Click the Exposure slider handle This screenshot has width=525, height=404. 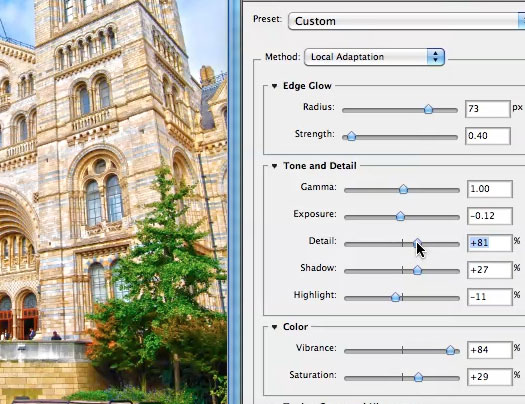click(x=400, y=216)
